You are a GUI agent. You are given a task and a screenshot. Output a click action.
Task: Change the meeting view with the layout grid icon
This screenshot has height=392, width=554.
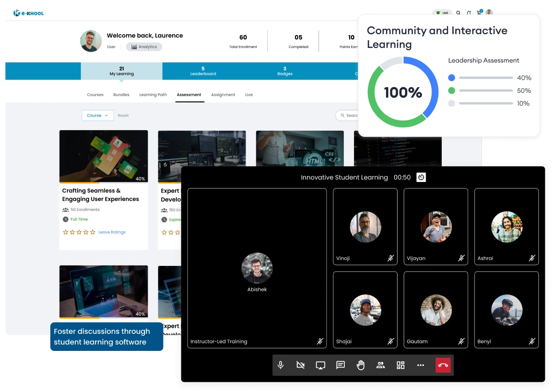click(x=400, y=365)
